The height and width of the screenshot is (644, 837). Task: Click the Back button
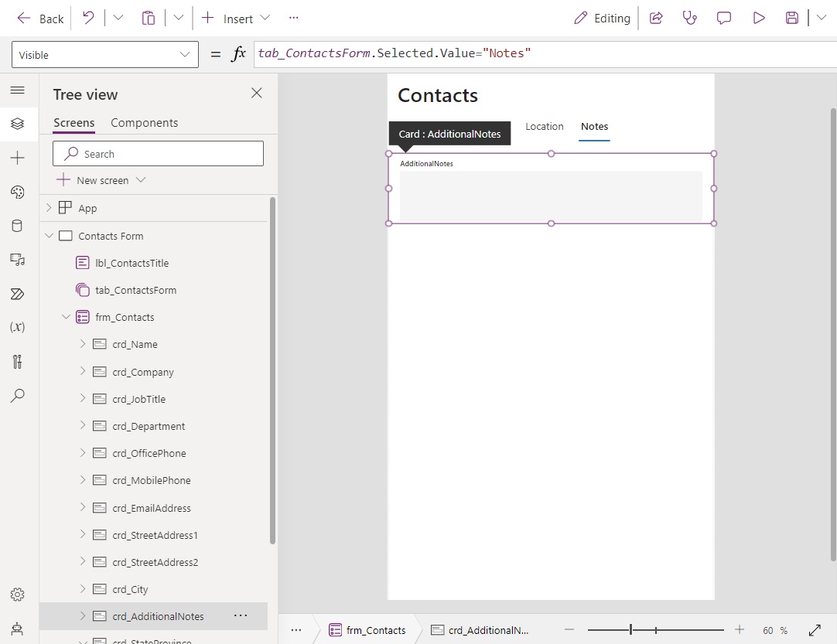(x=39, y=18)
